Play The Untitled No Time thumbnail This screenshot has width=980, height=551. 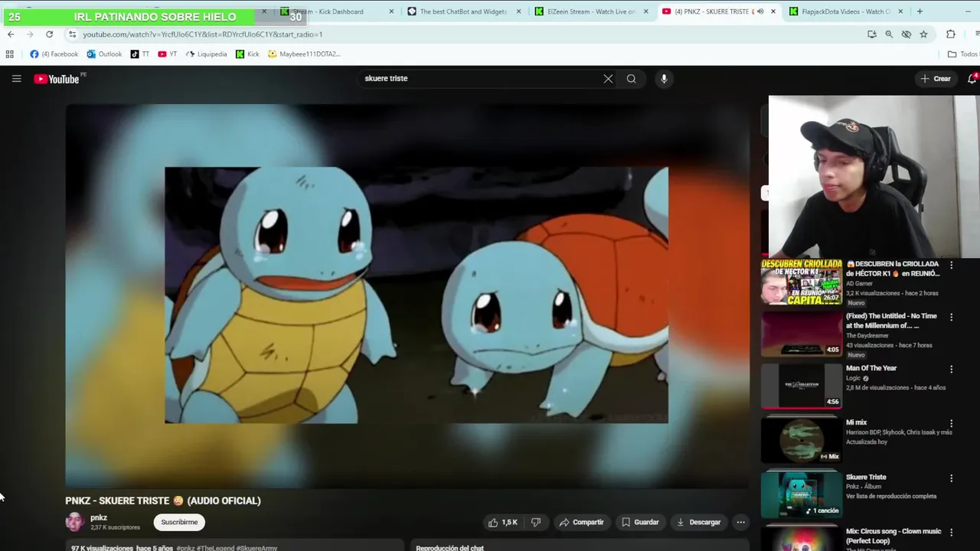[x=802, y=334]
